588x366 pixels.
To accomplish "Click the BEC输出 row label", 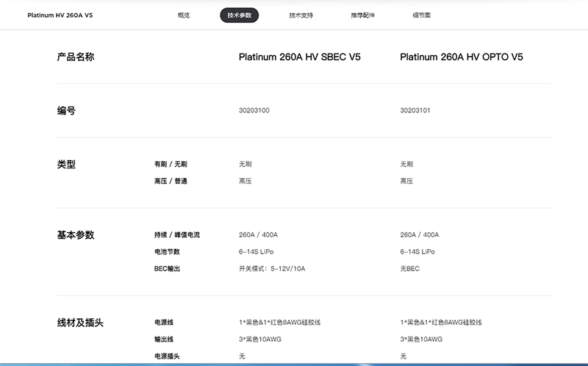I will point(167,269).
